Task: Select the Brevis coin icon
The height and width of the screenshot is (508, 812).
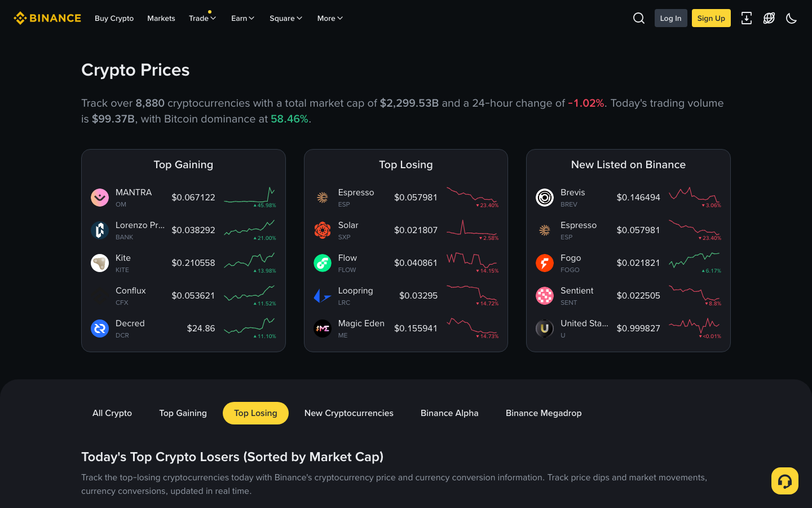Action: pyautogui.click(x=544, y=197)
